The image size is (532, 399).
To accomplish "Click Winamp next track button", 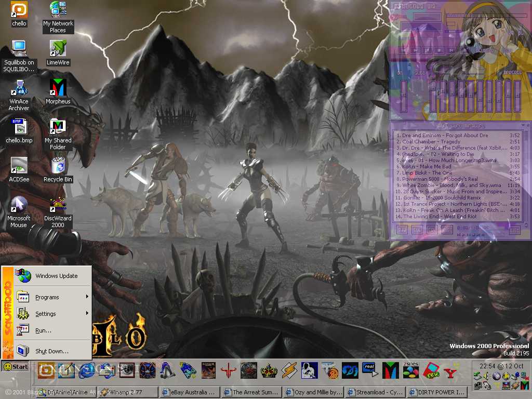I will tap(451, 50).
